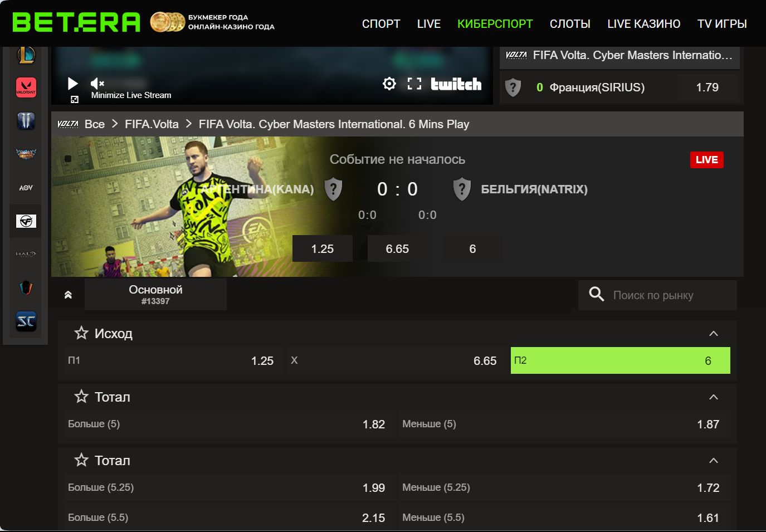Pick the 6.65 draw odds under scoreboard
The height and width of the screenshot is (532, 766).
[397, 248]
